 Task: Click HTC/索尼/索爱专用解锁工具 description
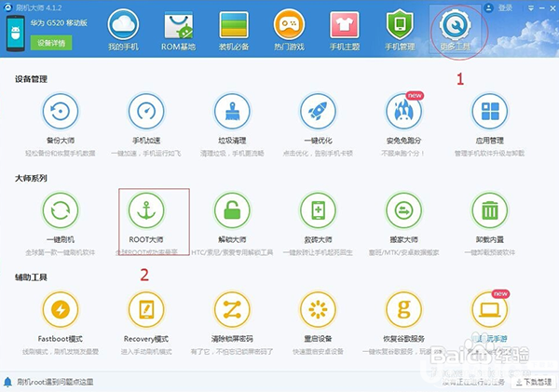[x=232, y=252]
